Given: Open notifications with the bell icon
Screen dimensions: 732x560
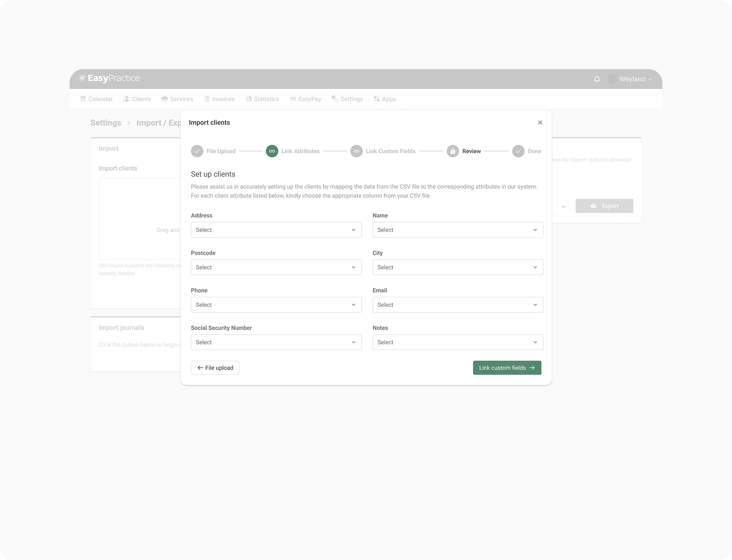Looking at the screenshot, I should pyautogui.click(x=597, y=79).
